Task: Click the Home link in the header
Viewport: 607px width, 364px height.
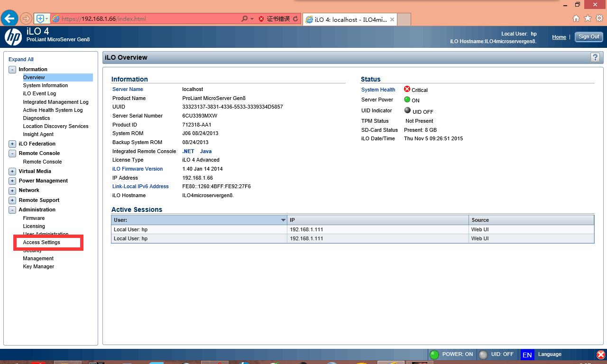Action: pos(559,37)
